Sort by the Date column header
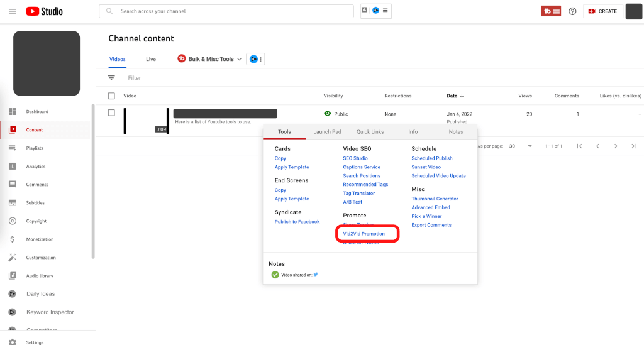 pyautogui.click(x=455, y=96)
